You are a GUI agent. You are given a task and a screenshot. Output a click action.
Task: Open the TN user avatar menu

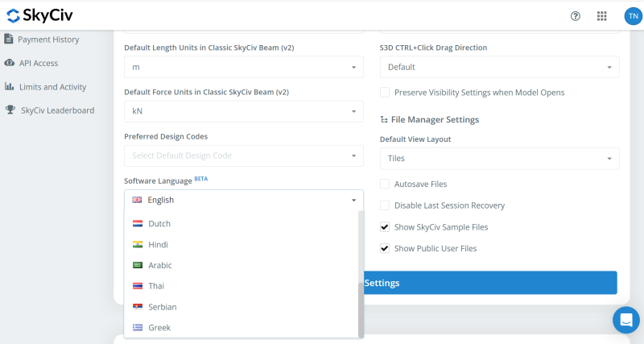click(633, 16)
